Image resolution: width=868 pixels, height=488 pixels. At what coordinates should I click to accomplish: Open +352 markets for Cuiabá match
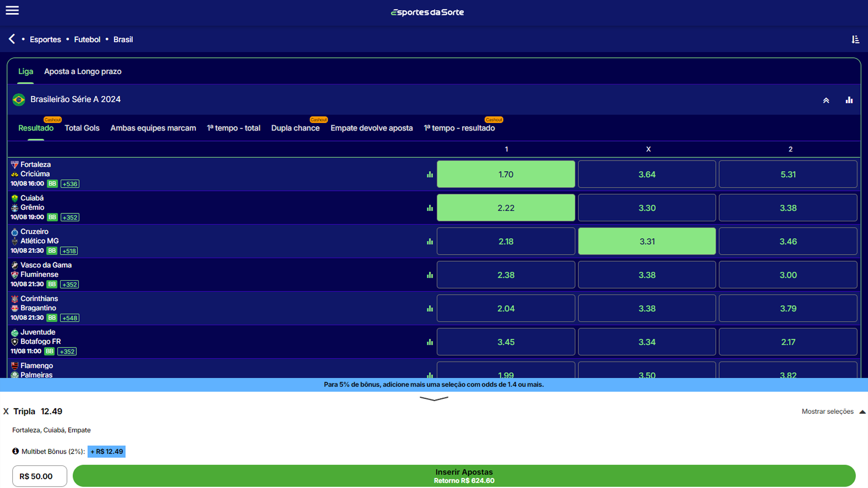pyautogui.click(x=70, y=217)
